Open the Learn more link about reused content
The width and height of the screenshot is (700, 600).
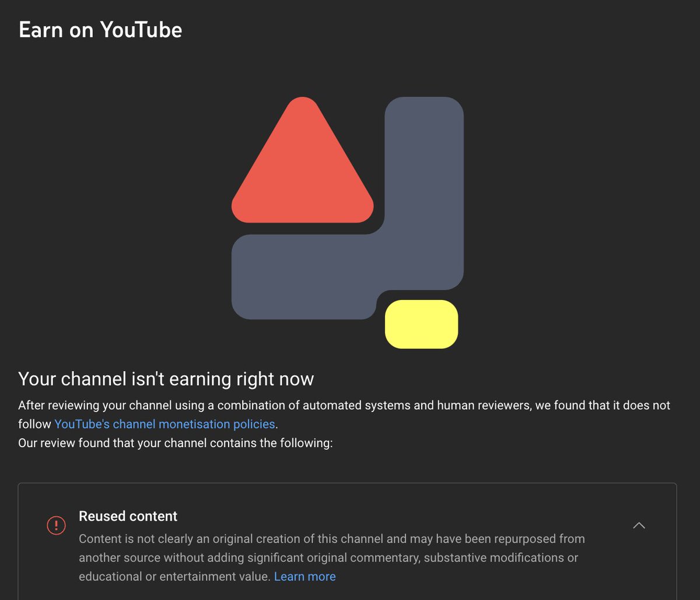[x=304, y=576]
